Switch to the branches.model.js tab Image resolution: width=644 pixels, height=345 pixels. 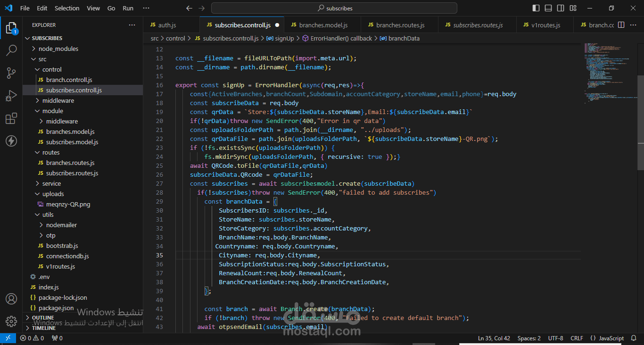pyautogui.click(x=323, y=25)
